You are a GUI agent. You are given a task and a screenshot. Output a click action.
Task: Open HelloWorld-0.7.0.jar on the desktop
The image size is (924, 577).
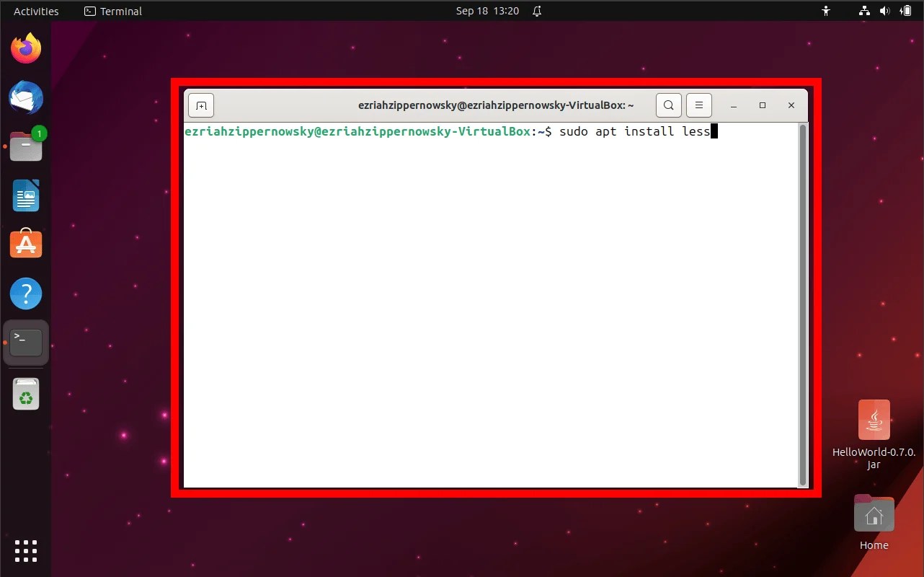point(874,419)
